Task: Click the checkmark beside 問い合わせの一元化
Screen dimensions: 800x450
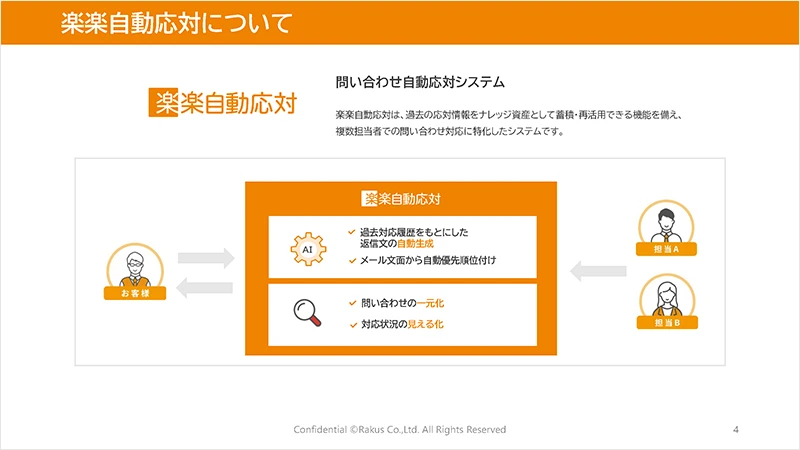Action: (x=353, y=303)
